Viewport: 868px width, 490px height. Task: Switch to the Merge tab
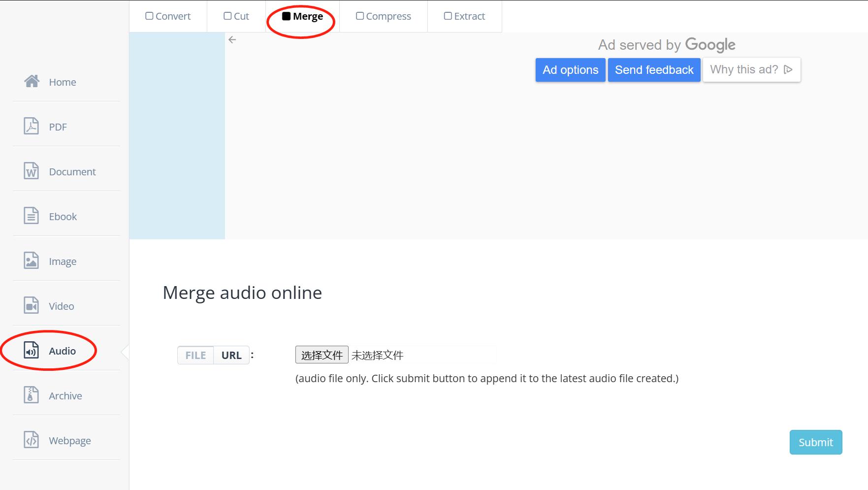[x=301, y=16]
